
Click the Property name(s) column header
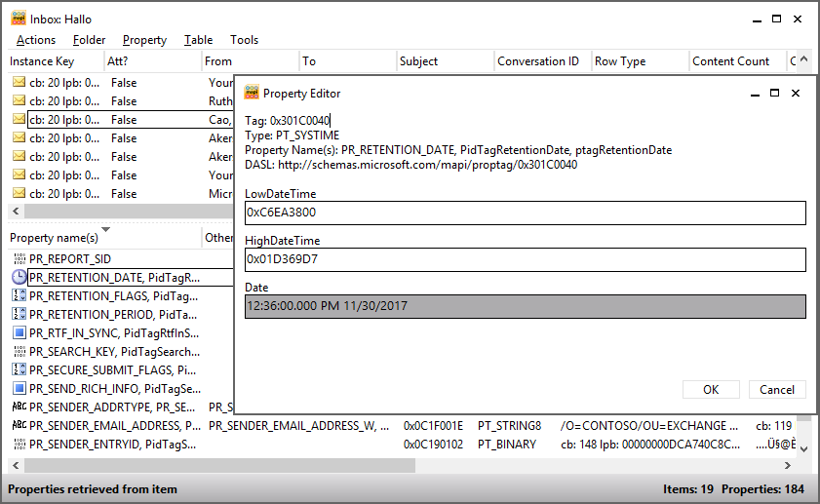tap(104, 238)
